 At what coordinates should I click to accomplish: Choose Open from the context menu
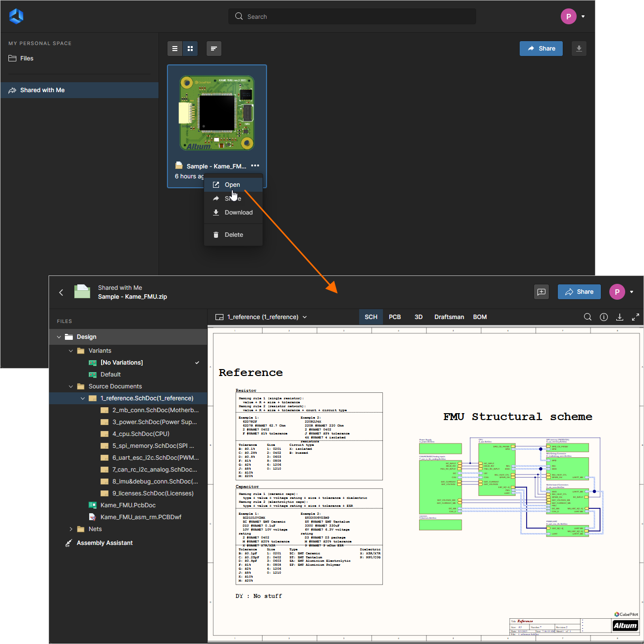click(x=232, y=184)
